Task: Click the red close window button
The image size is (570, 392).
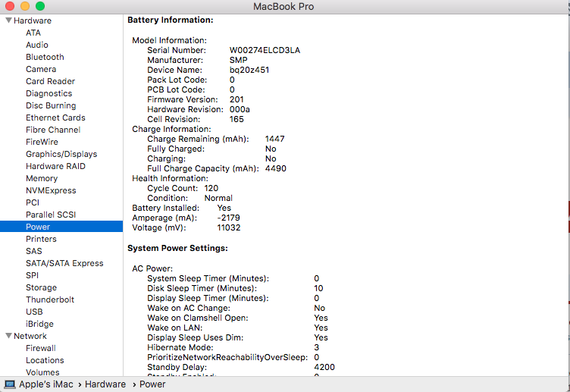Action: [x=10, y=6]
